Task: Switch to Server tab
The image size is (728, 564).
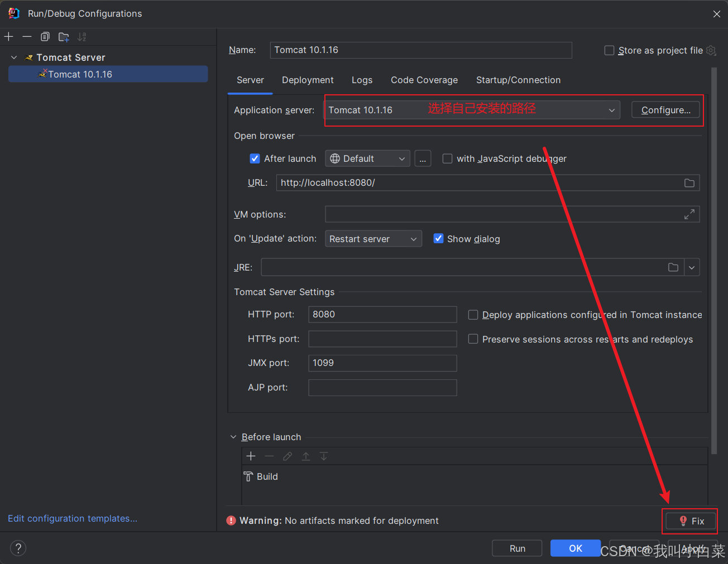Action: (250, 80)
